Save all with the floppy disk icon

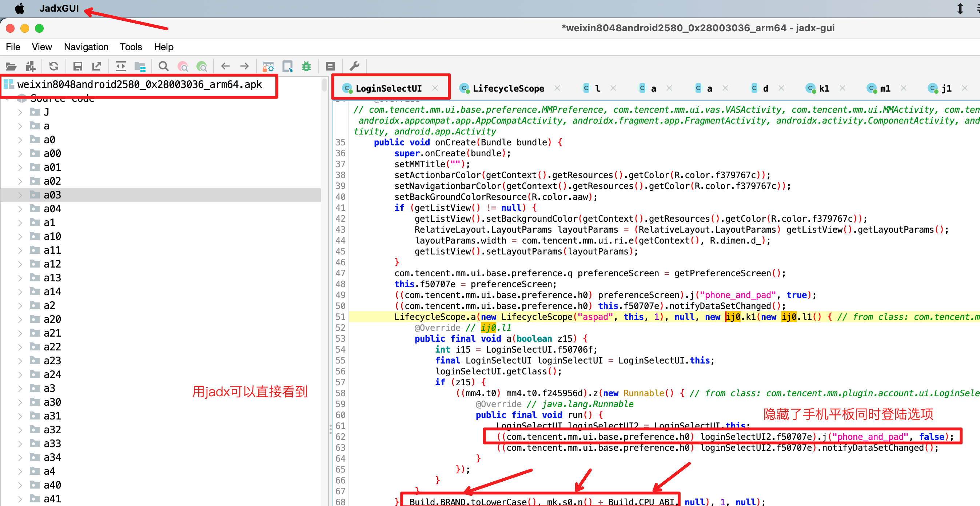tap(77, 67)
